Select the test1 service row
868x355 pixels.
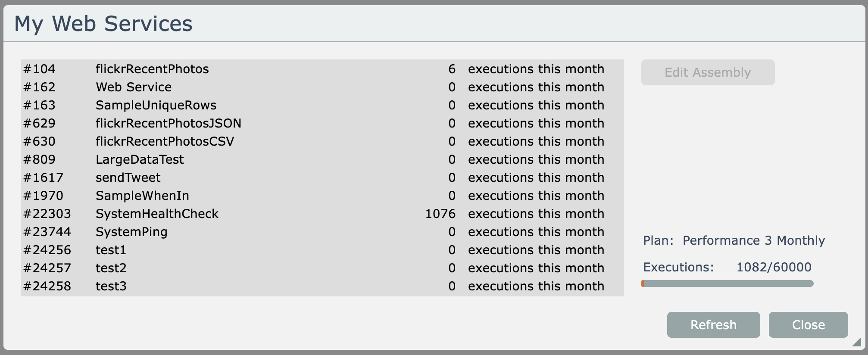(111, 250)
